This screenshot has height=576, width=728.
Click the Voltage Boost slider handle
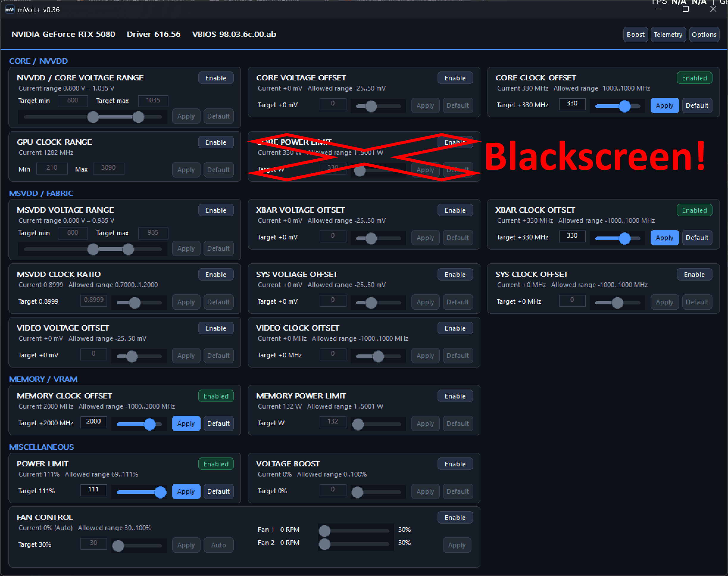357,492
